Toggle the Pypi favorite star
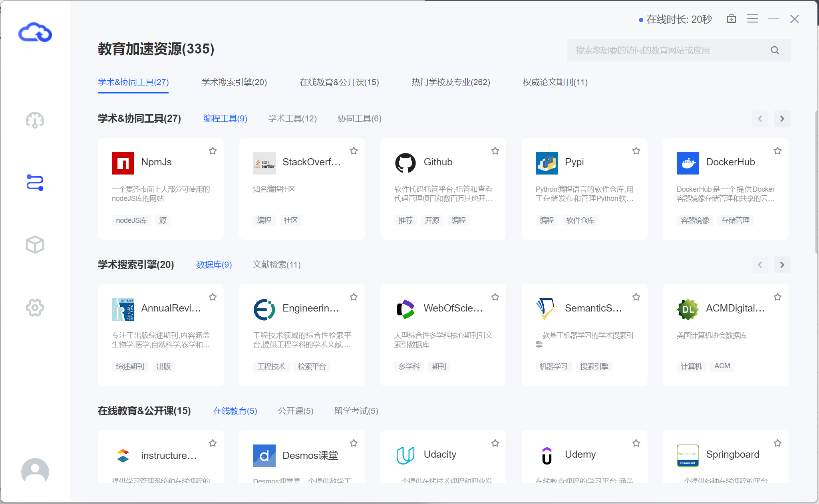Image resolution: width=819 pixels, height=504 pixels. 636,151
